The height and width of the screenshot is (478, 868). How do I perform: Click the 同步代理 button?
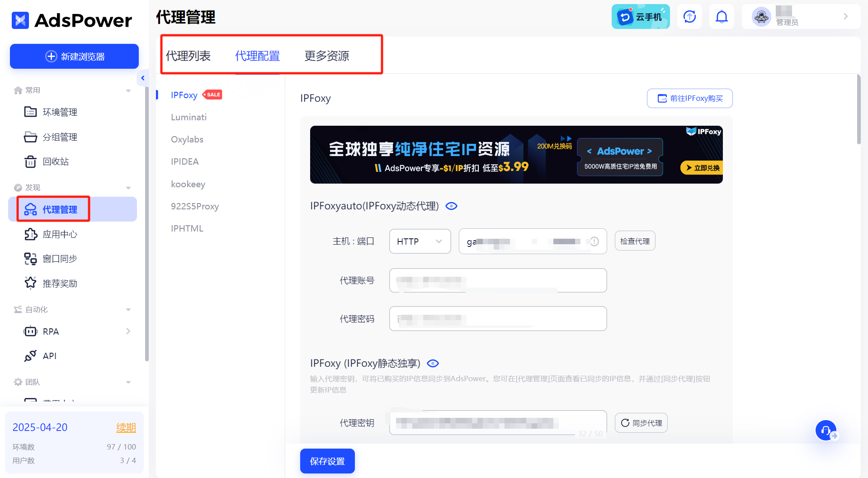click(x=641, y=423)
